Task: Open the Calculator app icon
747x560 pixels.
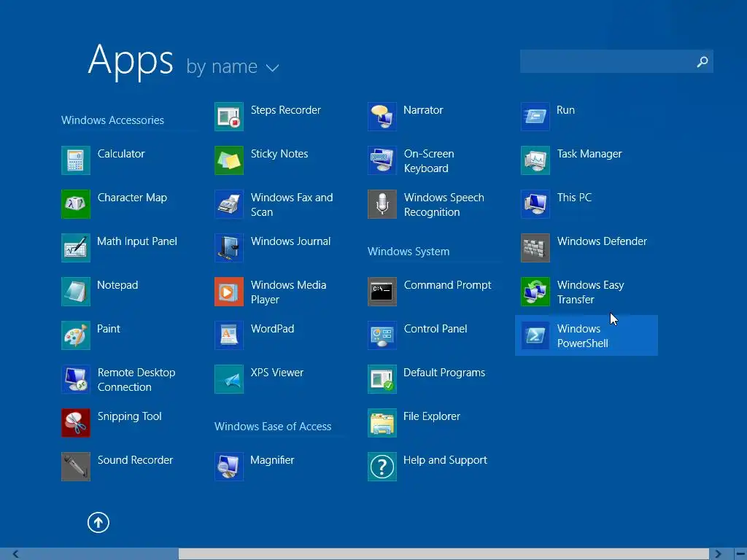Action: [x=76, y=160]
